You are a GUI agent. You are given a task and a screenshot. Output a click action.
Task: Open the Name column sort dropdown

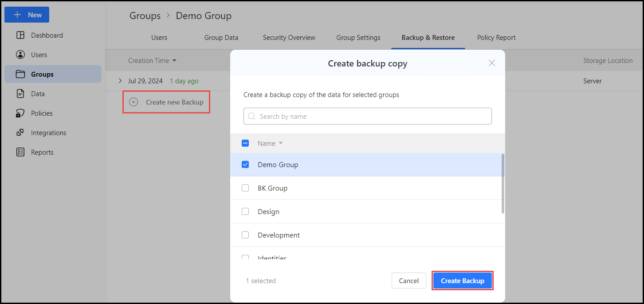point(282,143)
